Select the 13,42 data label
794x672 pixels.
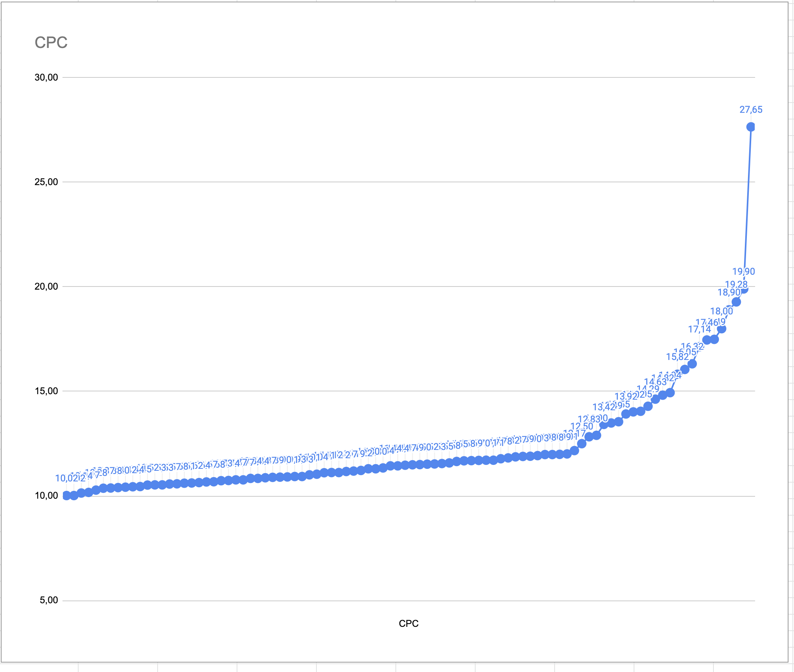pos(604,407)
